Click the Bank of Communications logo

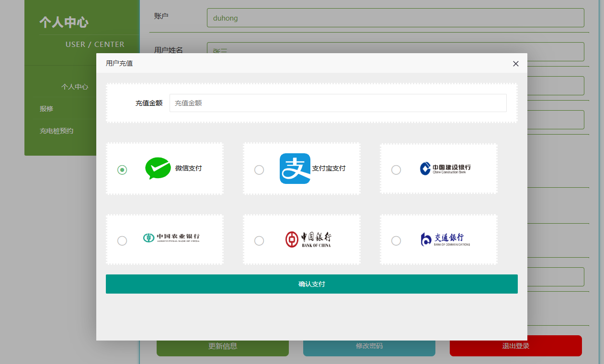click(x=445, y=239)
